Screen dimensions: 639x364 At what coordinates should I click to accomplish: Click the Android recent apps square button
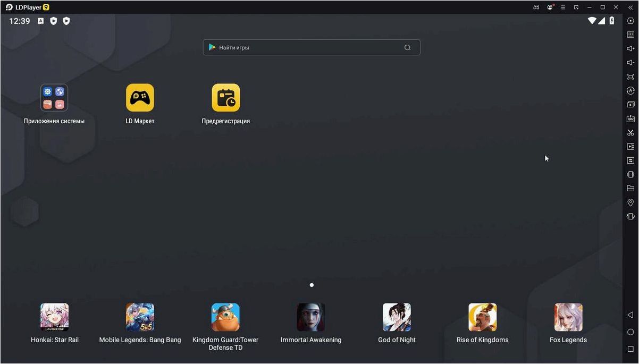(630, 349)
